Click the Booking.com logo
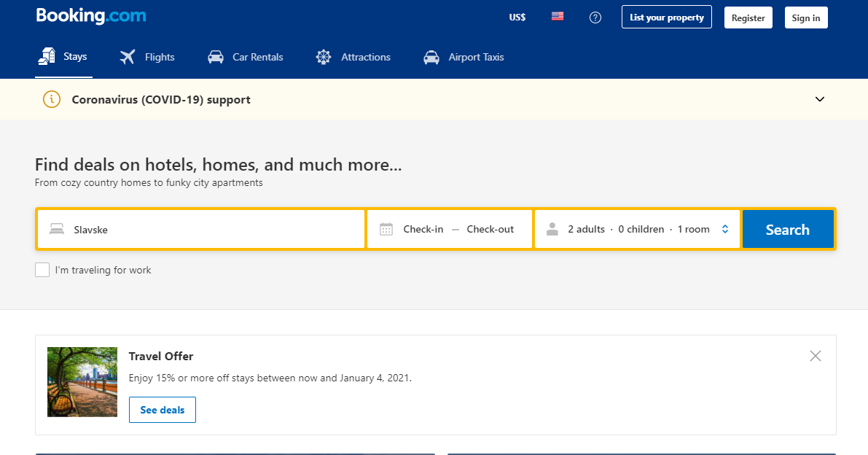868x455 pixels. (x=91, y=16)
